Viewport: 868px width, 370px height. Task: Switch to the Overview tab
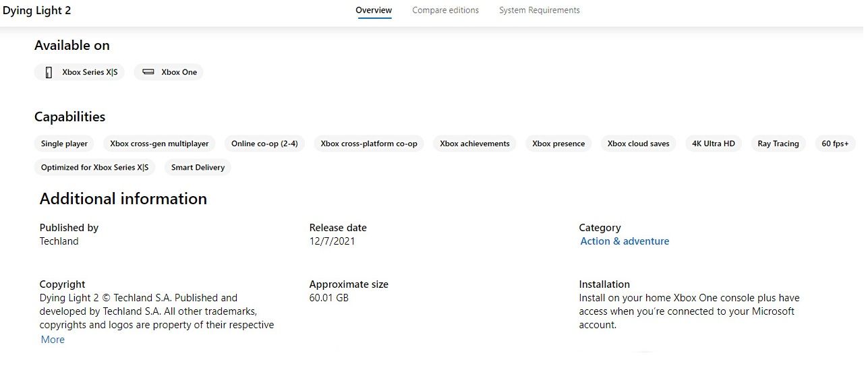[x=374, y=10]
